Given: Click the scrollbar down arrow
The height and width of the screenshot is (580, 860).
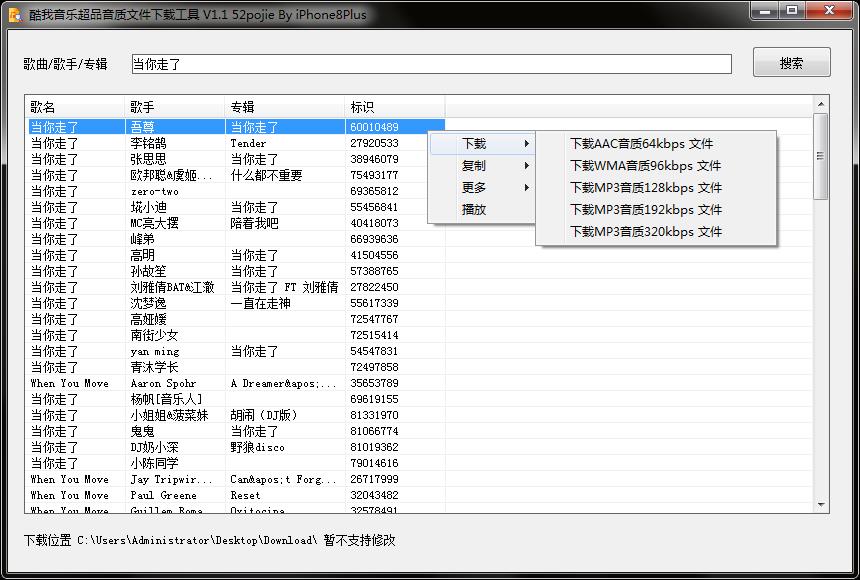Looking at the screenshot, I should [x=821, y=504].
